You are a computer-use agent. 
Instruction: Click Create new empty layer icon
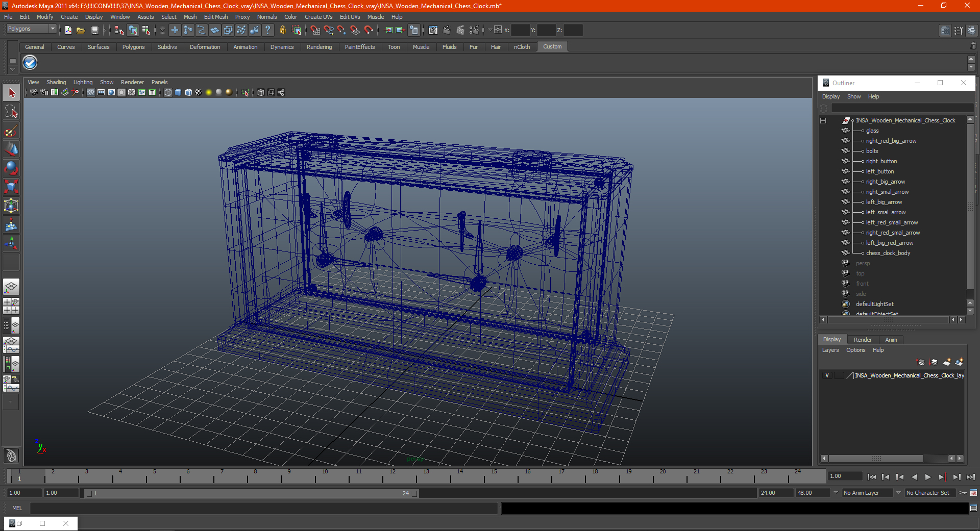947,362
